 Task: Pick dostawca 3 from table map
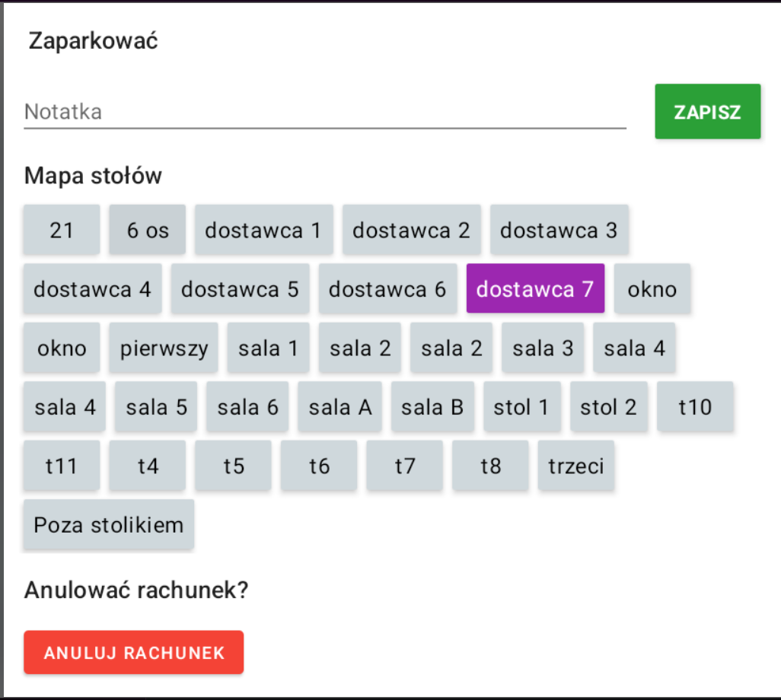559,230
